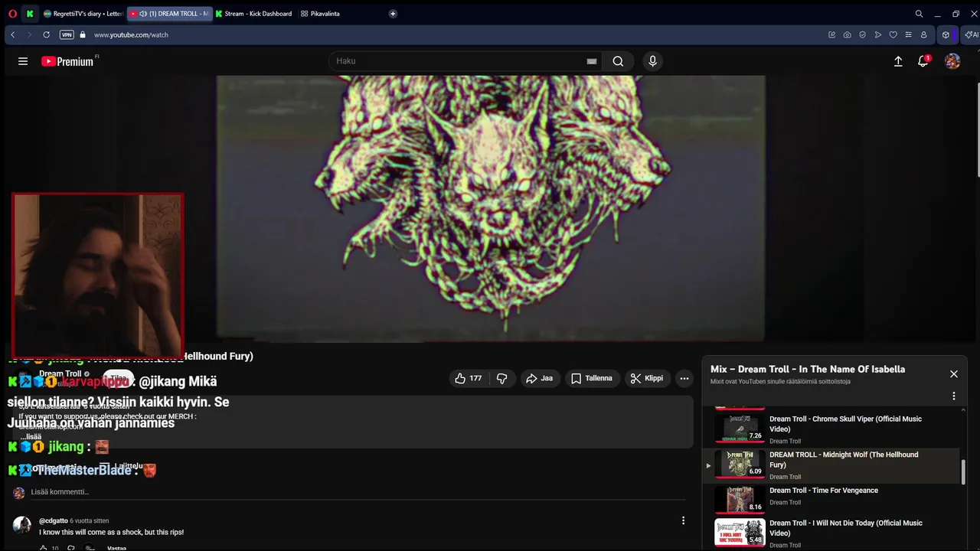This screenshot has height=551, width=980.
Task: Open the page edit/note icon in address bar
Action: pos(831,34)
